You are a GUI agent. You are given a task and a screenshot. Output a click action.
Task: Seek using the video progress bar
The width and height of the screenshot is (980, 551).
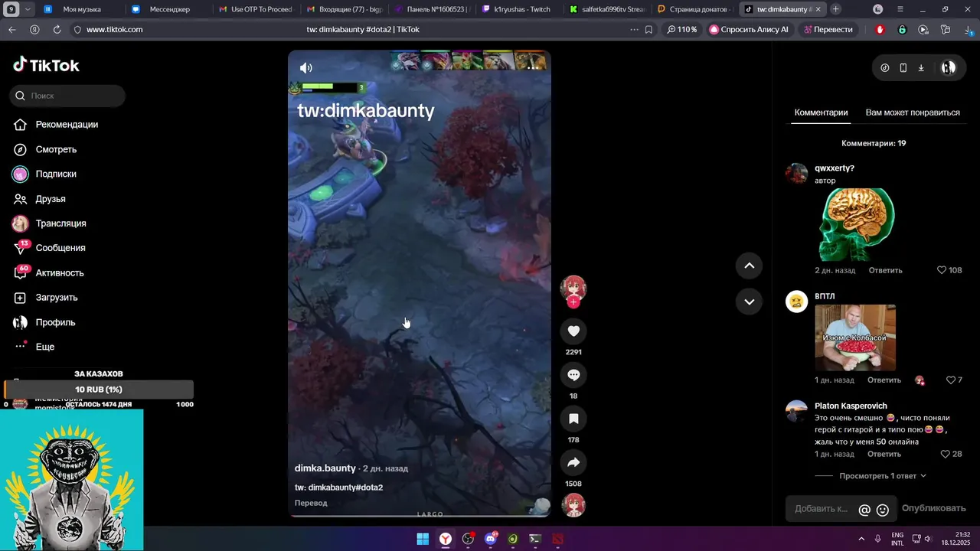pyautogui.click(x=420, y=516)
